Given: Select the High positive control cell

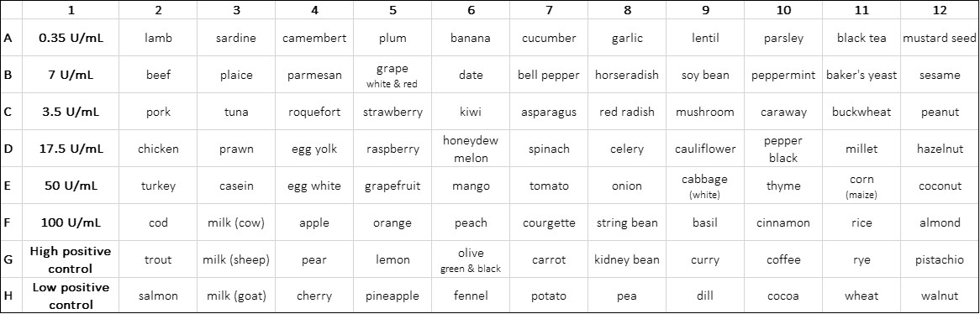Looking at the screenshot, I should pos(71,259).
